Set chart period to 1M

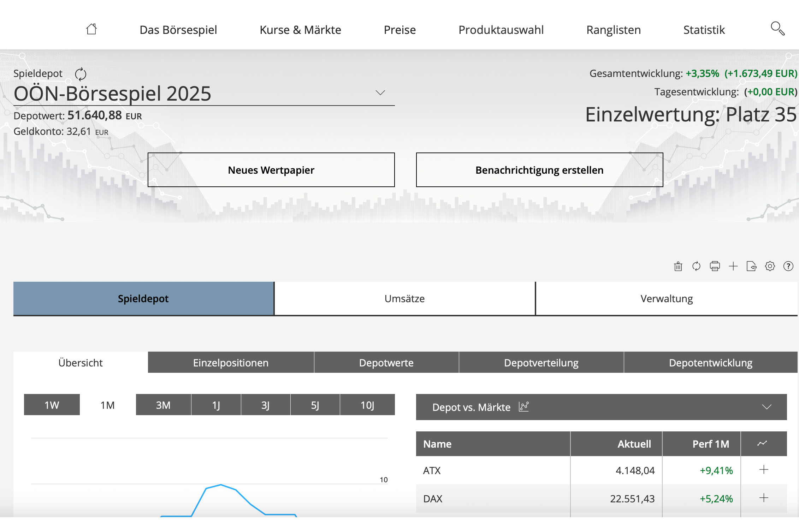108,405
